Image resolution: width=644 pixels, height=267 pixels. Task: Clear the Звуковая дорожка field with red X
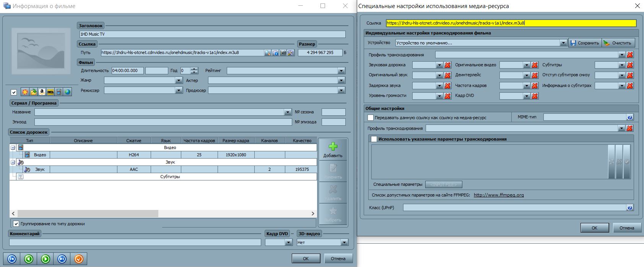(x=447, y=65)
